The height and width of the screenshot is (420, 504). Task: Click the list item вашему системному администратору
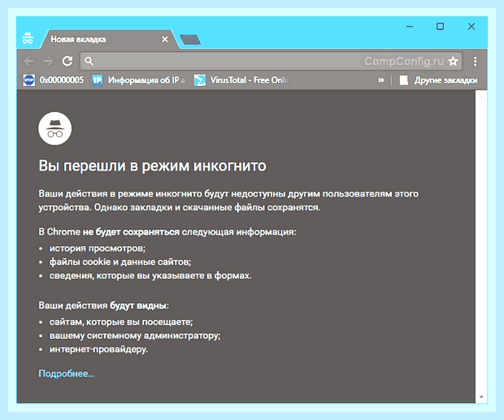click(135, 336)
